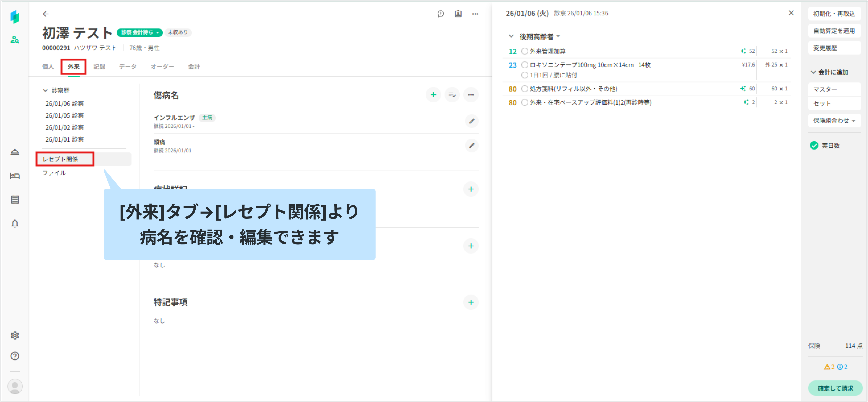Image resolution: width=868 pixels, height=402 pixels.
Task: Open the patient search icon in sidebar
Action: tap(14, 39)
